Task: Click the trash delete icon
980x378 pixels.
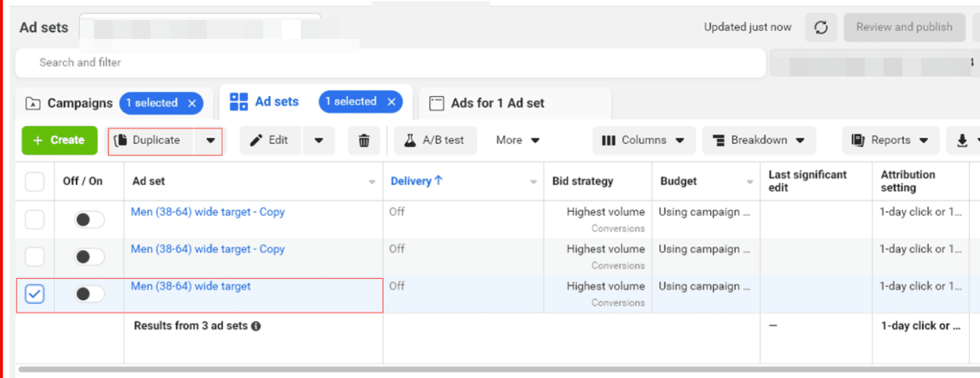Action: coord(364,140)
